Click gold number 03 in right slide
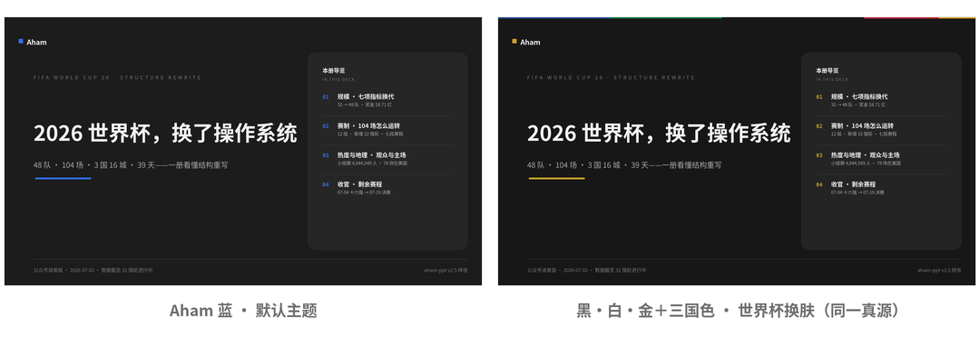The height and width of the screenshot is (338, 980). (x=819, y=155)
